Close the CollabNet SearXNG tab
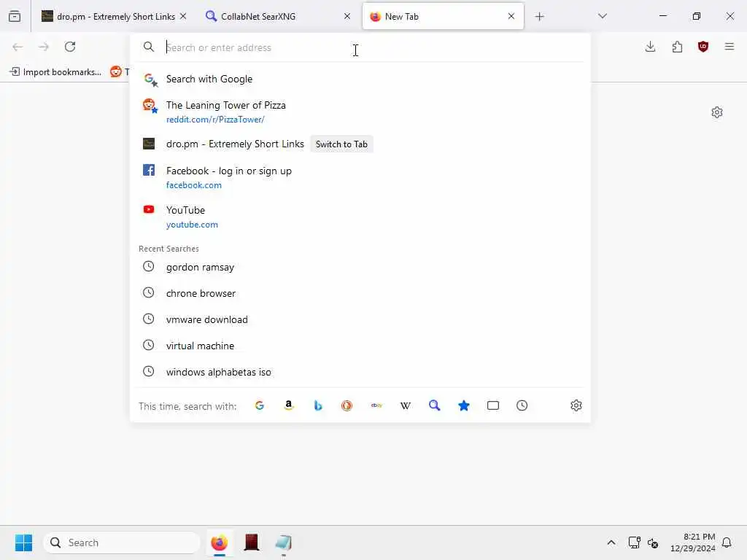 coord(347,16)
